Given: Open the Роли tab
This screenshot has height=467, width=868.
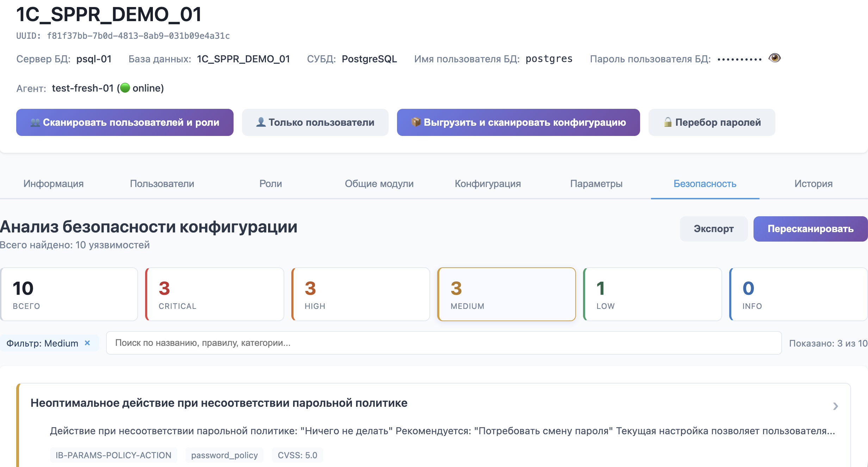Looking at the screenshot, I should click(270, 183).
